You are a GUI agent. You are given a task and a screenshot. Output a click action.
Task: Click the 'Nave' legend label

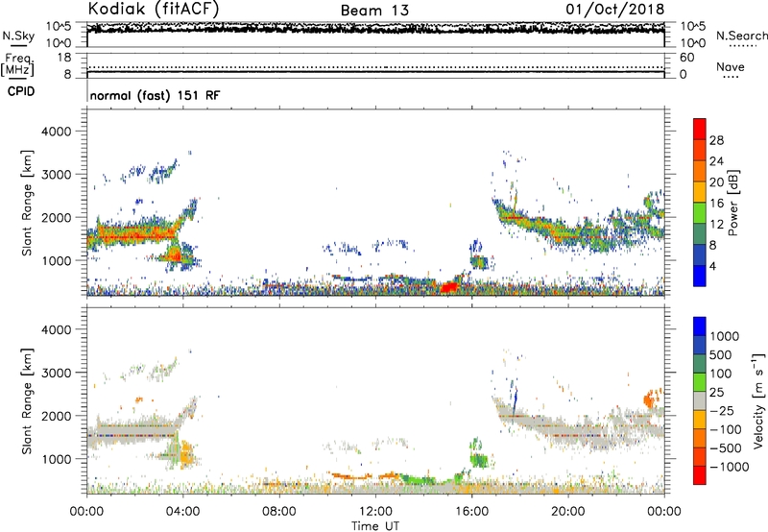click(731, 67)
